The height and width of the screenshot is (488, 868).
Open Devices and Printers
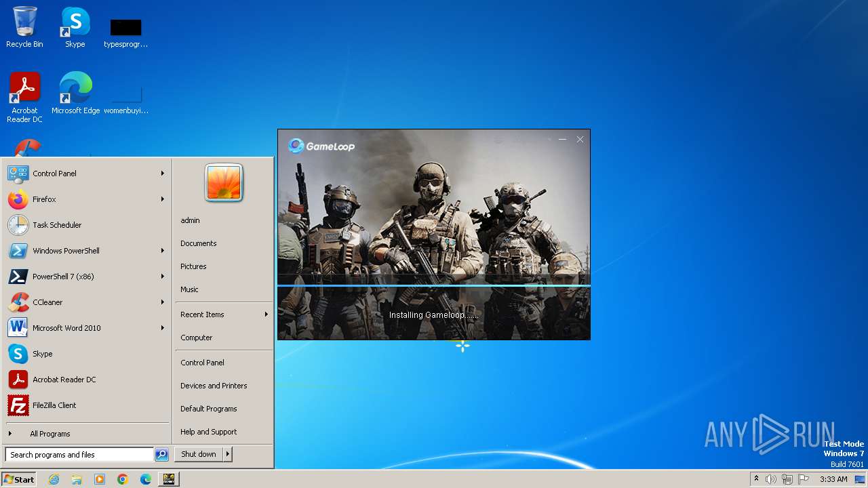224,386
